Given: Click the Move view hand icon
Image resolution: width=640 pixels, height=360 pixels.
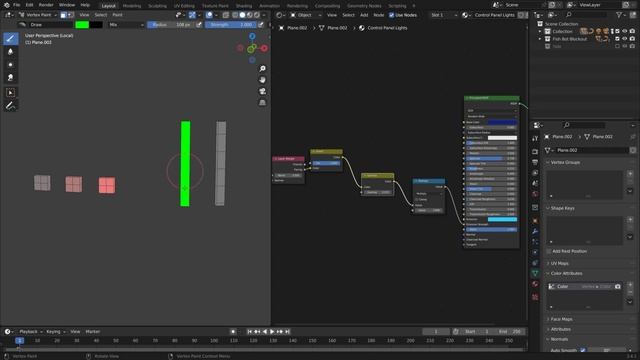Looking at the screenshot, I should click(262, 80).
